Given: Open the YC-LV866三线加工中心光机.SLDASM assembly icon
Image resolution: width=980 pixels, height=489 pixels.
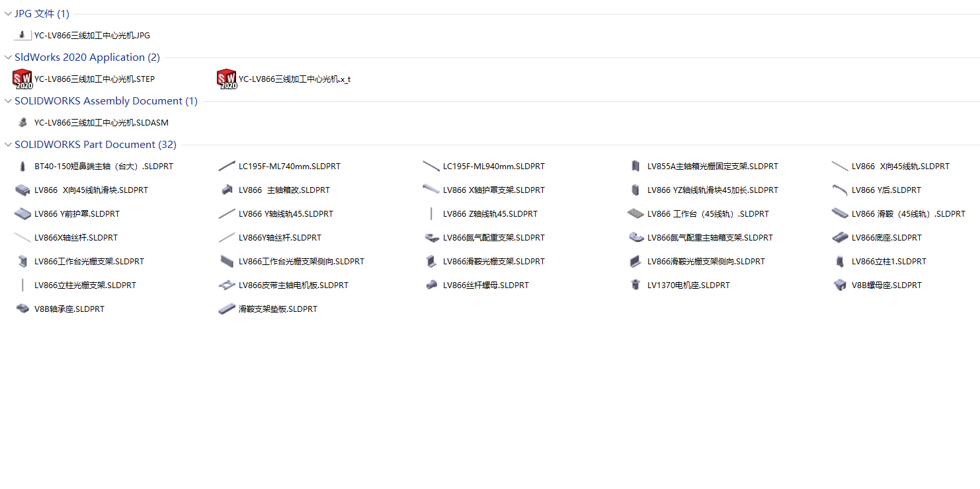Looking at the screenshot, I should click(22, 122).
